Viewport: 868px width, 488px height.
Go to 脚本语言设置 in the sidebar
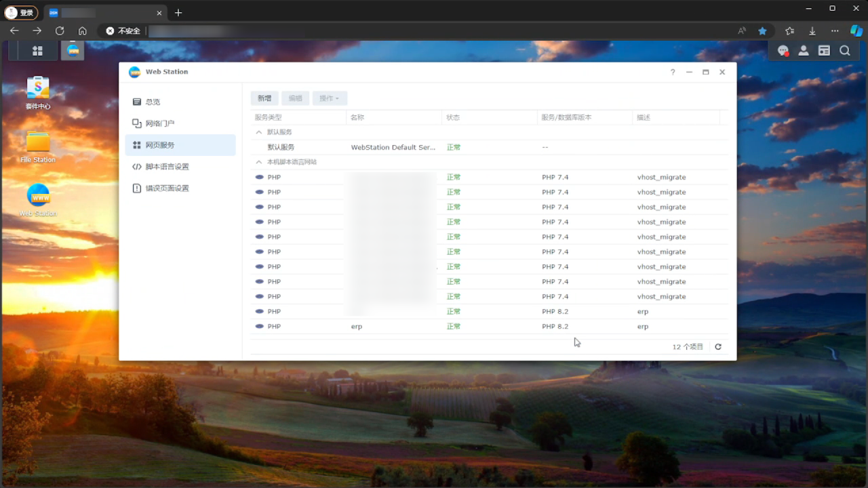coord(167,167)
